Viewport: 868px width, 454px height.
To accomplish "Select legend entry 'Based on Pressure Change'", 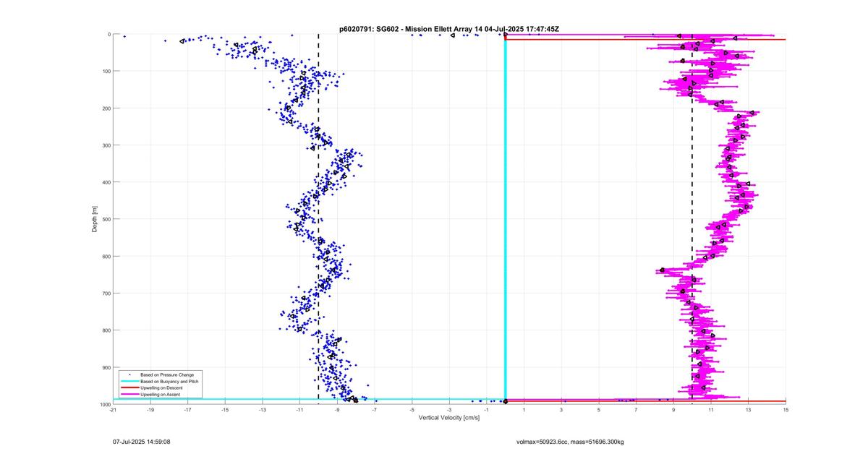I will pyautogui.click(x=169, y=374).
